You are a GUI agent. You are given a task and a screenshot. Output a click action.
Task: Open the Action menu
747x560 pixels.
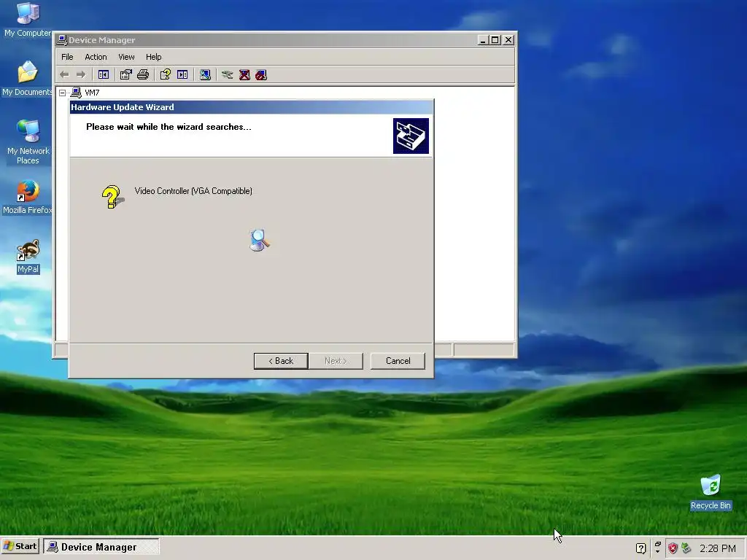[96, 57]
